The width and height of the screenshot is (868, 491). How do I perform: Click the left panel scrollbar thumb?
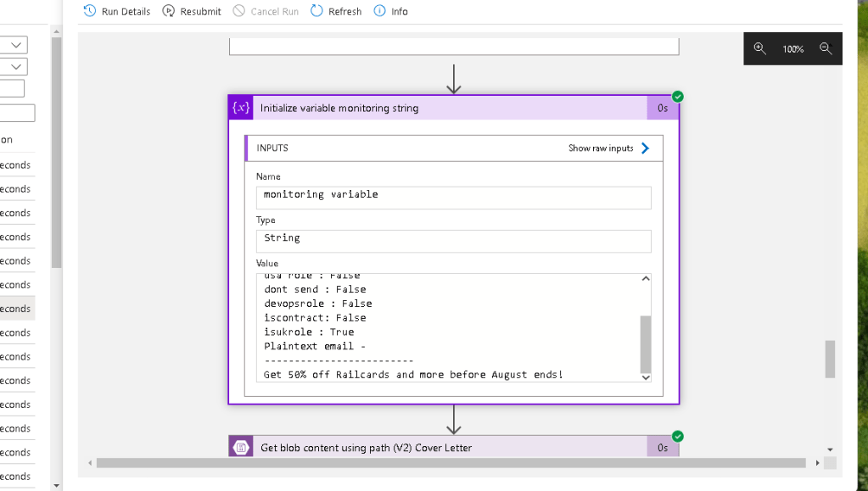[56, 153]
